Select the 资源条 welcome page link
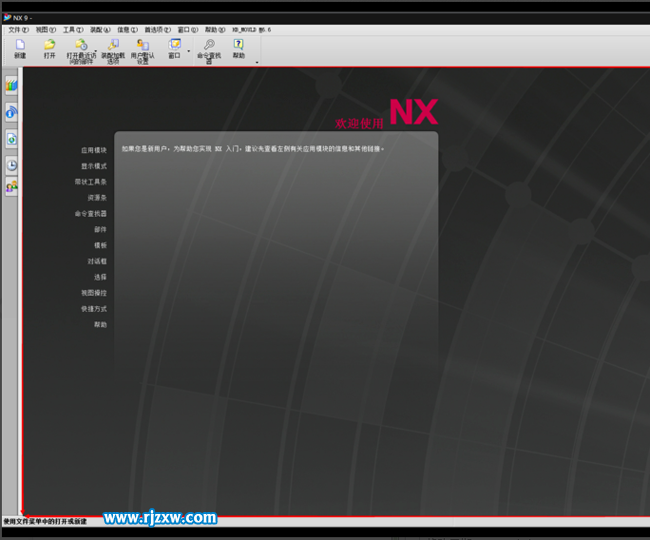Viewport: 650px width, 540px height. 97,198
